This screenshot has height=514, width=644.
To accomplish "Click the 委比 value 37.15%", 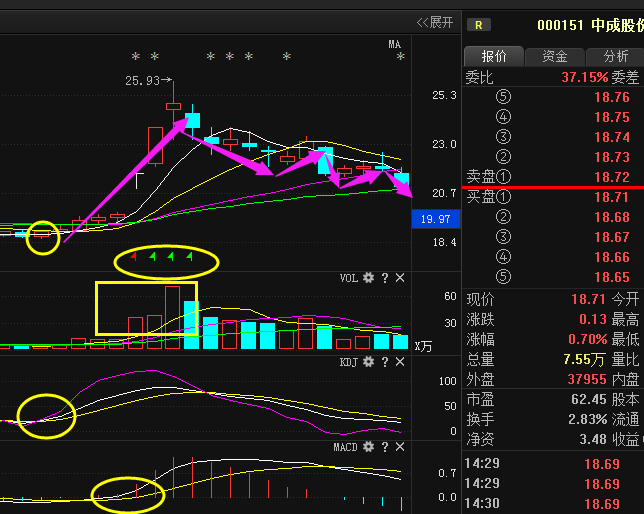I will [x=584, y=77].
